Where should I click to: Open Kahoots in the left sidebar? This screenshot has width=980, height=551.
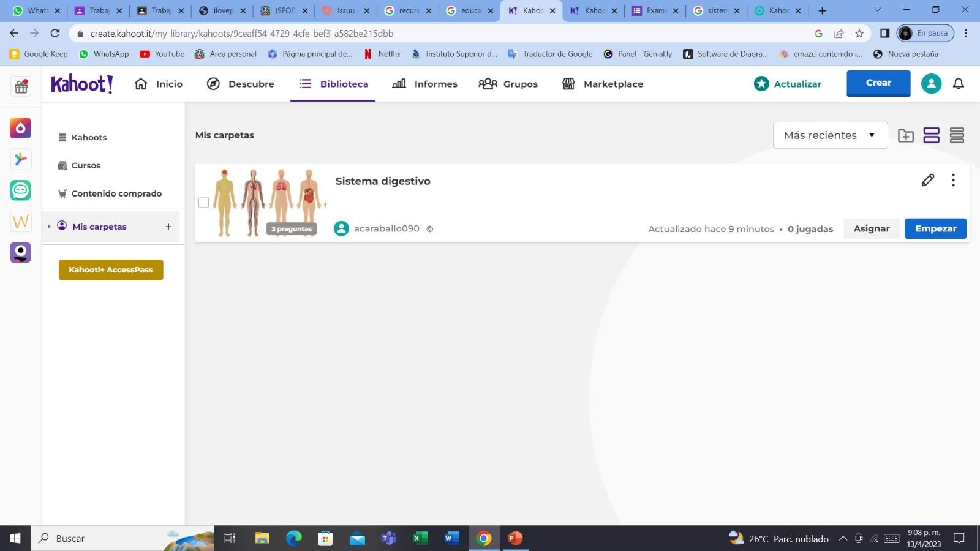83,137
